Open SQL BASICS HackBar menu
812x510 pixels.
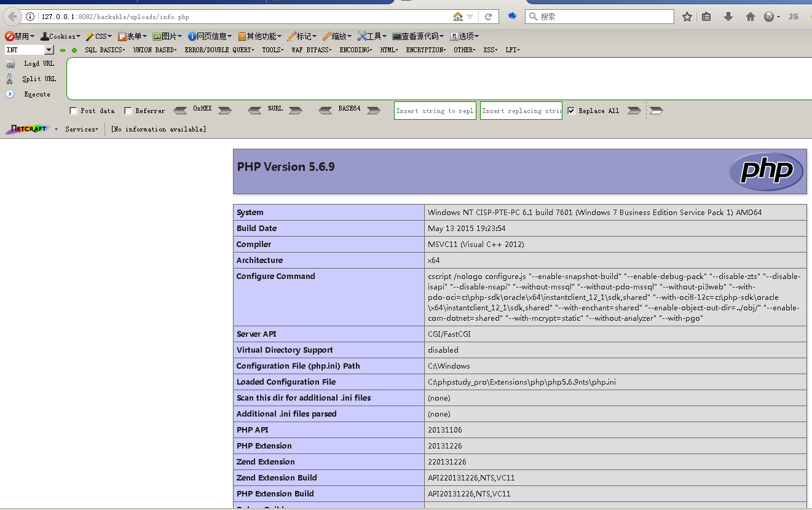click(105, 50)
